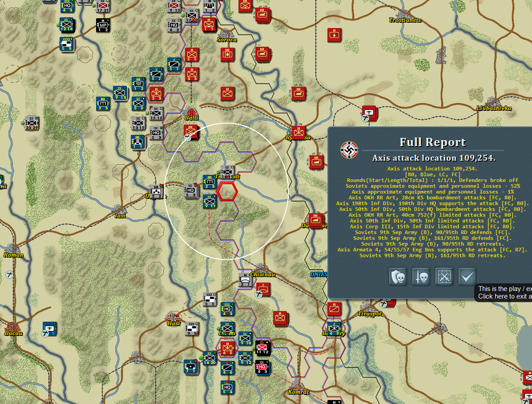Select gray unit counter at Chisinau
The image size is (532, 404).
tap(245, 279)
